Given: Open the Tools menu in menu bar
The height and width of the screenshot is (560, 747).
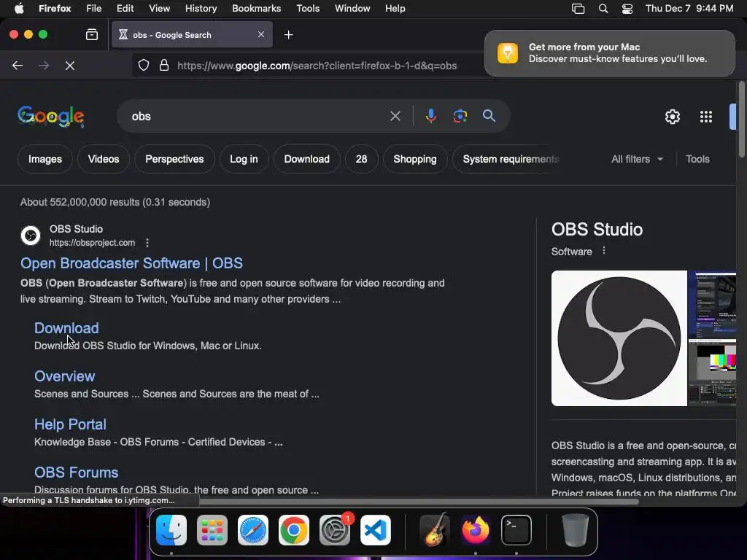Looking at the screenshot, I should pos(308,8).
